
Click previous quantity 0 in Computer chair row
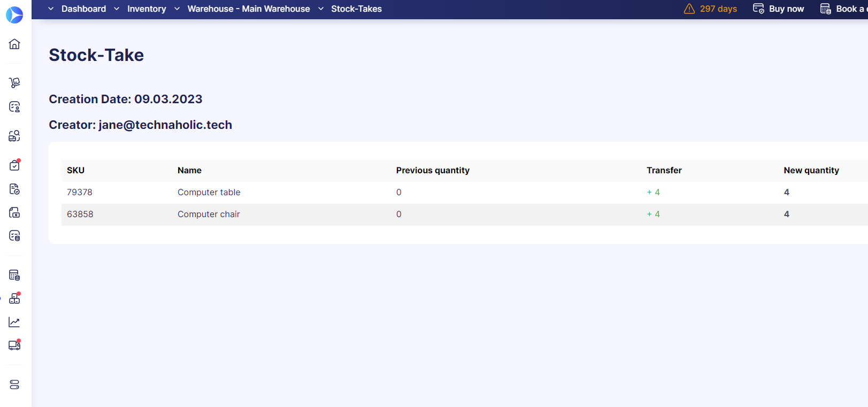point(399,214)
